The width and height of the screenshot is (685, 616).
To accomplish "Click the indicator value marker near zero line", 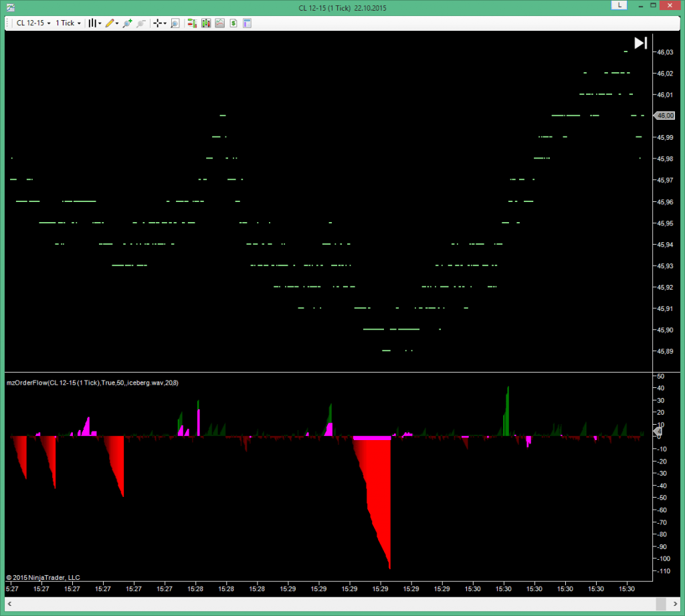I will tap(658, 431).
